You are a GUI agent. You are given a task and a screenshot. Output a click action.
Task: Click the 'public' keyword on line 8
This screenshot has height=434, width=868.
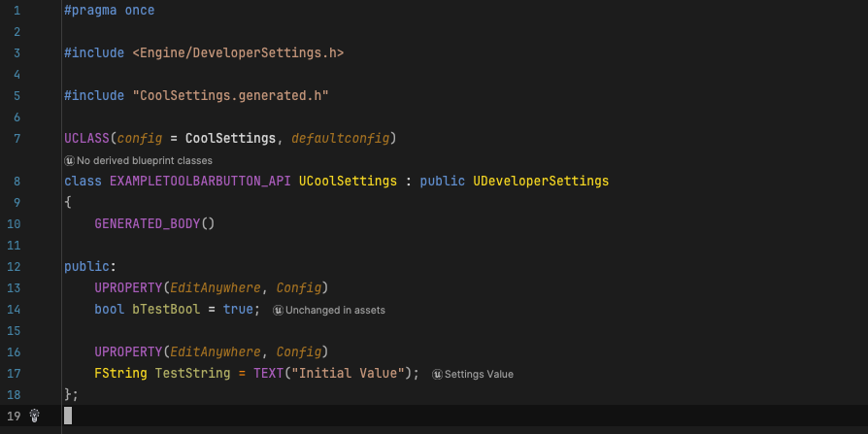[x=443, y=181]
